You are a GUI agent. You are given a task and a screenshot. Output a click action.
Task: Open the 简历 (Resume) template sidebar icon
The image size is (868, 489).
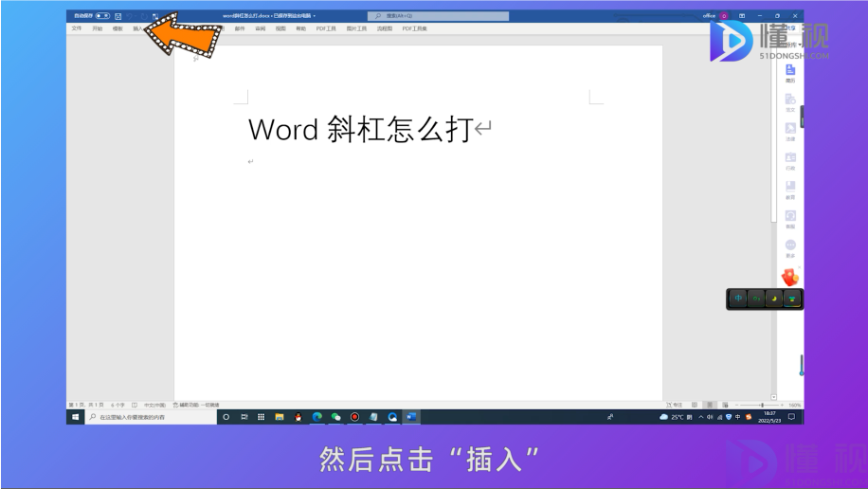(x=790, y=73)
